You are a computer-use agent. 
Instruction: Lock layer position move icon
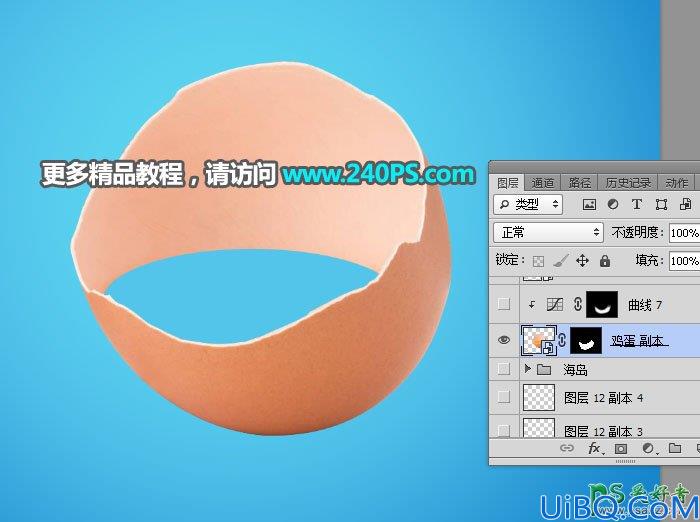tap(583, 261)
